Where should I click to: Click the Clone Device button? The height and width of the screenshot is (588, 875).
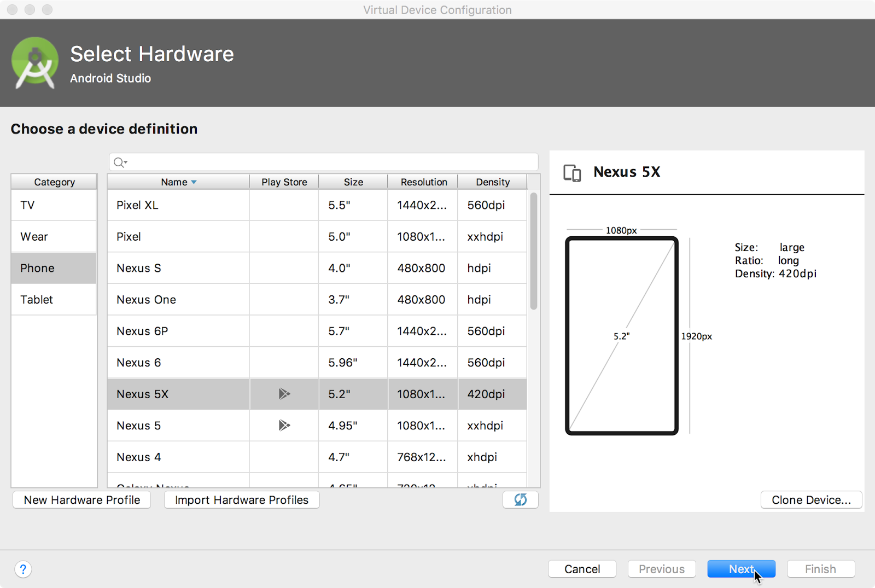(811, 500)
